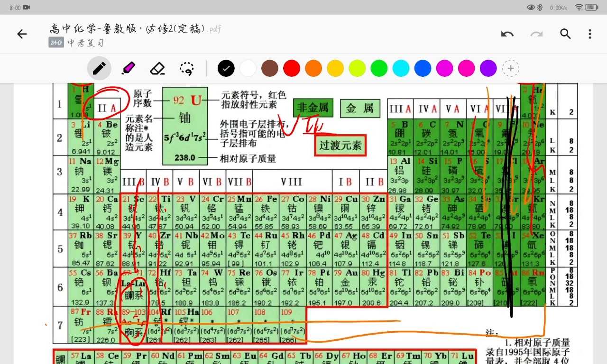Select the pen drawing tool

[99, 68]
